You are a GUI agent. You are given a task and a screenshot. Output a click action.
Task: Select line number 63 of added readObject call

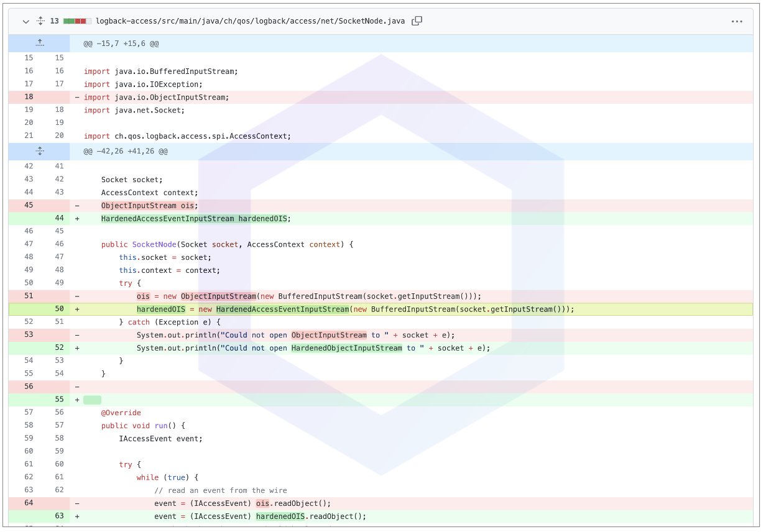coord(58,516)
